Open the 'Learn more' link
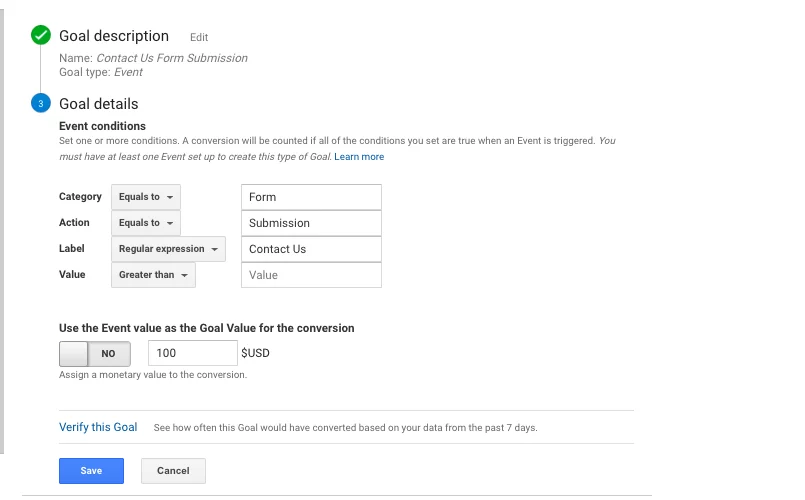 click(359, 157)
